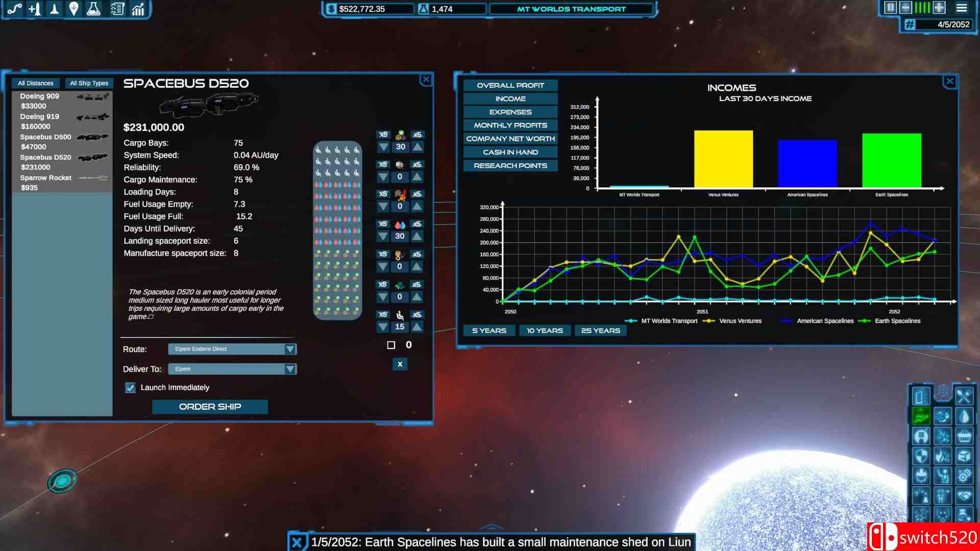Select the Company Net Worth tab
This screenshot has height=551, width=980.
[510, 139]
